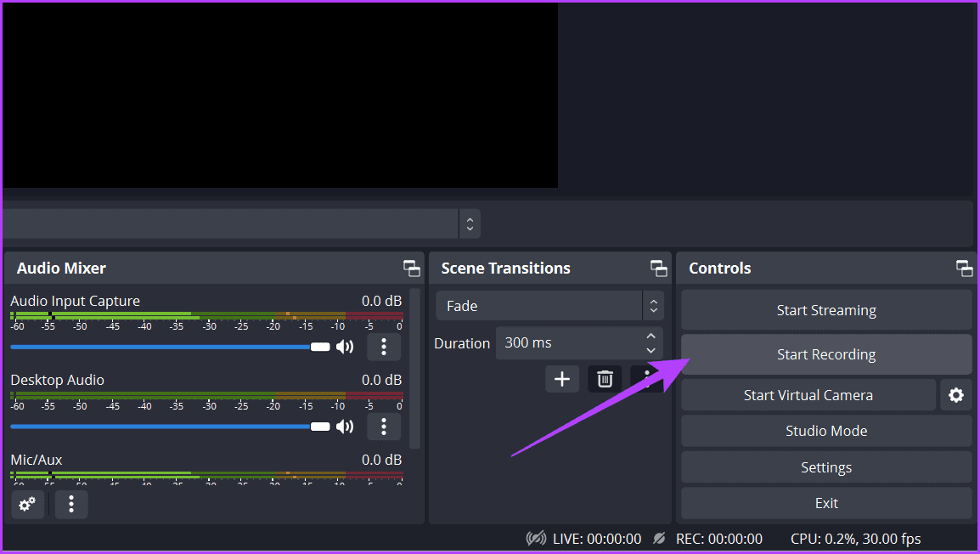Add a new scene transition

[x=562, y=379]
